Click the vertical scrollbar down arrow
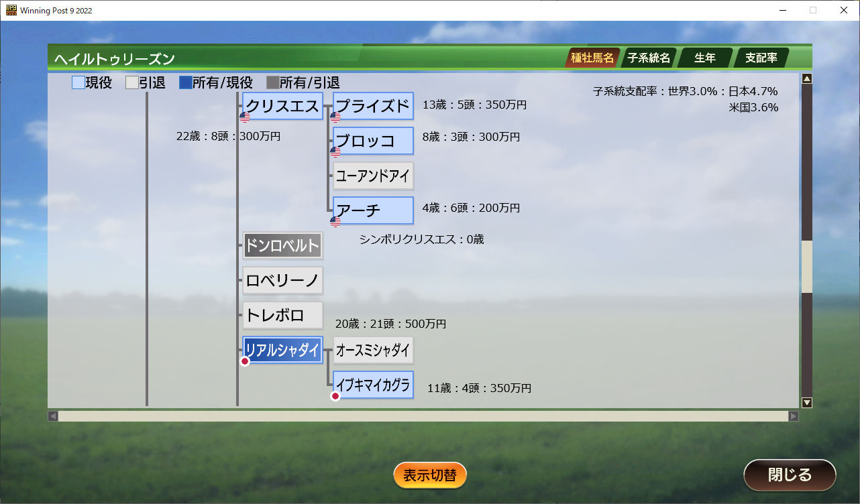 pos(807,403)
